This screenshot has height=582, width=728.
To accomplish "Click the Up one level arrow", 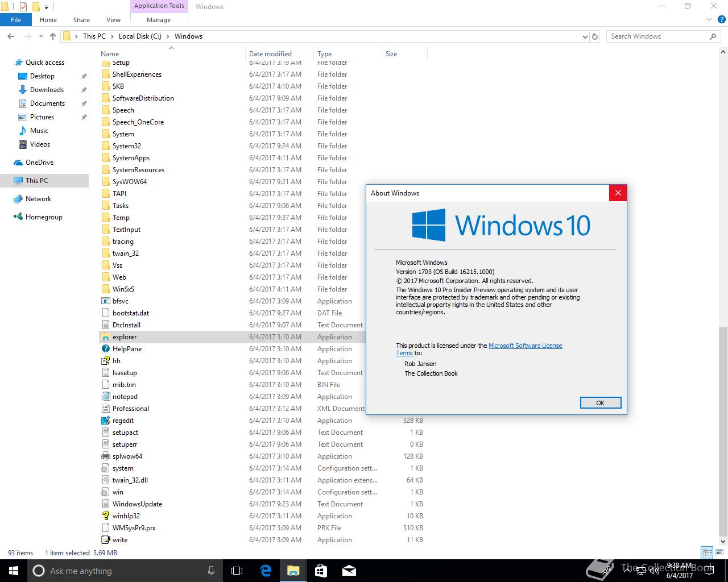I will coord(53,36).
